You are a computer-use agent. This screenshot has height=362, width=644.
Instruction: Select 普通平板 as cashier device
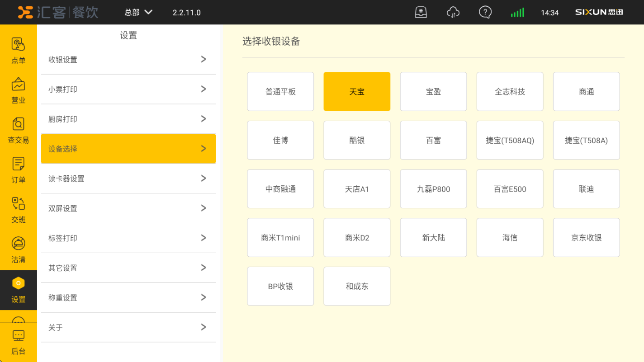[x=280, y=91]
